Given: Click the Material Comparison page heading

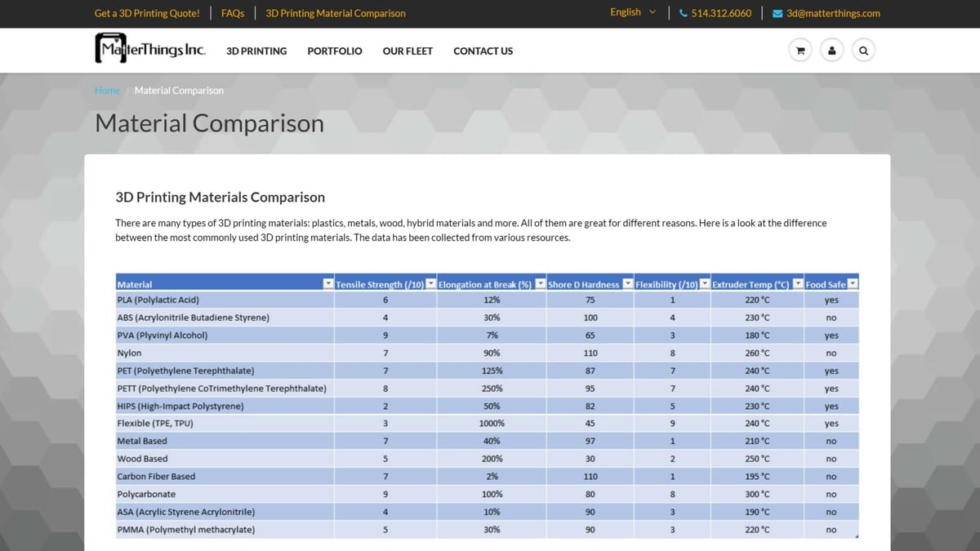Looking at the screenshot, I should pos(209,123).
